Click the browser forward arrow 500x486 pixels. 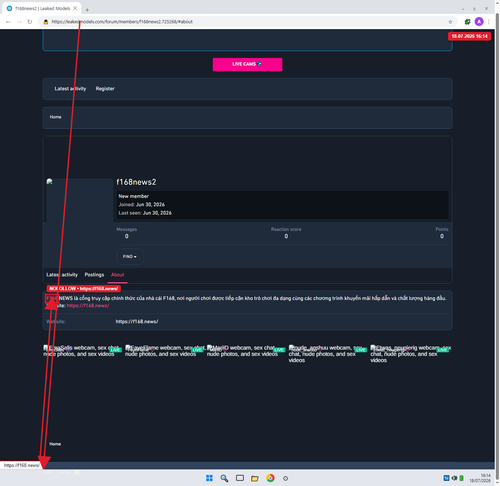(x=19, y=22)
